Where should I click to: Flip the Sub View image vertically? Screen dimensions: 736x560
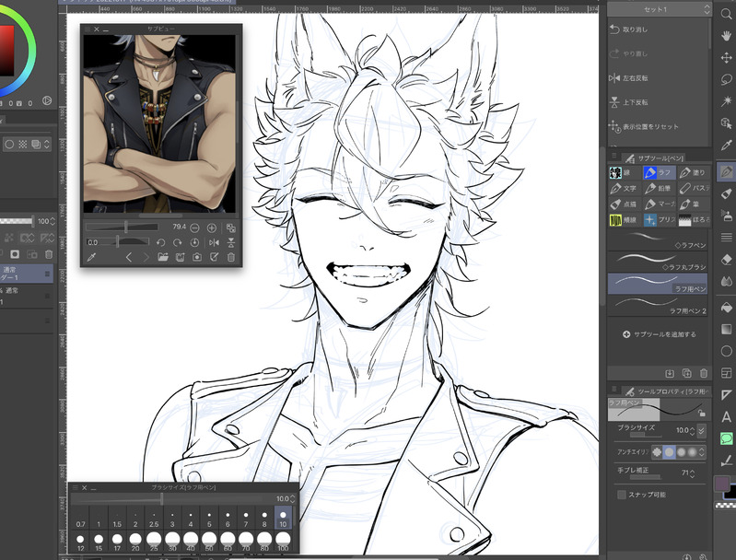coord(230,242)
